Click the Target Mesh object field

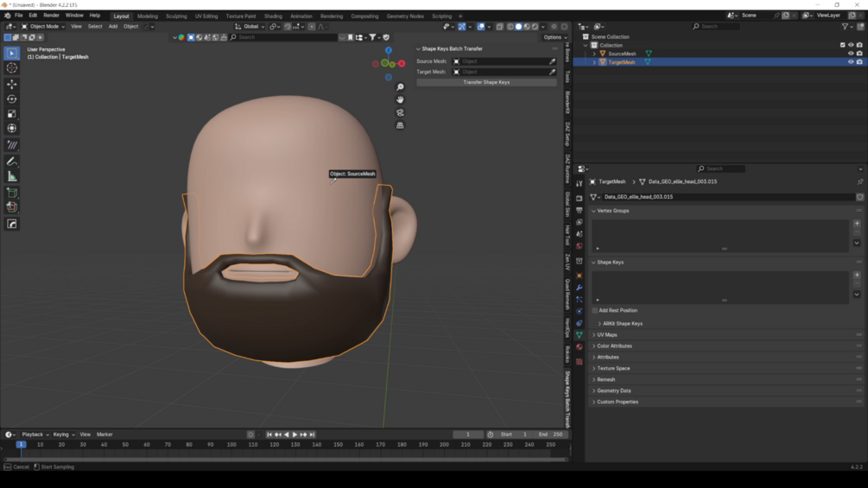501,72
